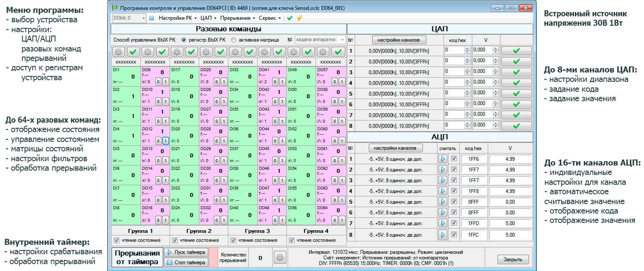644x271 pixels.
Task: Apply ЦАП channel 8 with green checkmark button
Action: tap(516, 126)
